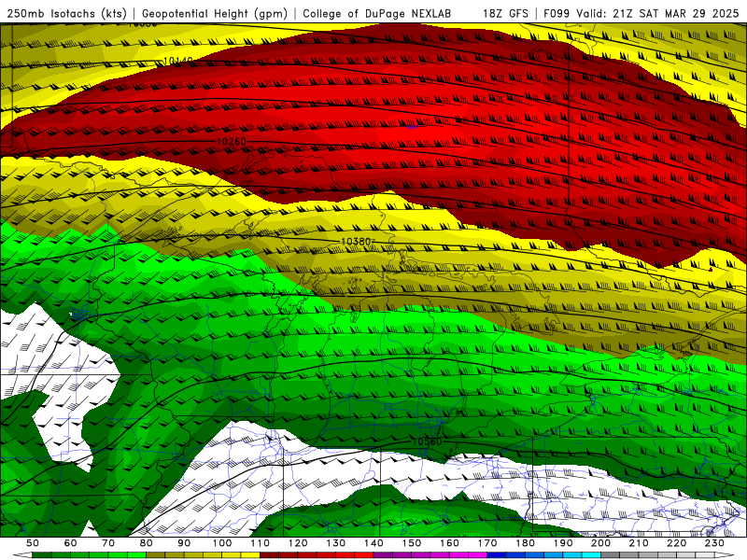The image size is (747, 560).
Task: Click the 10140 height contour label
Action: pyautogui.click(x=177, y=61)
